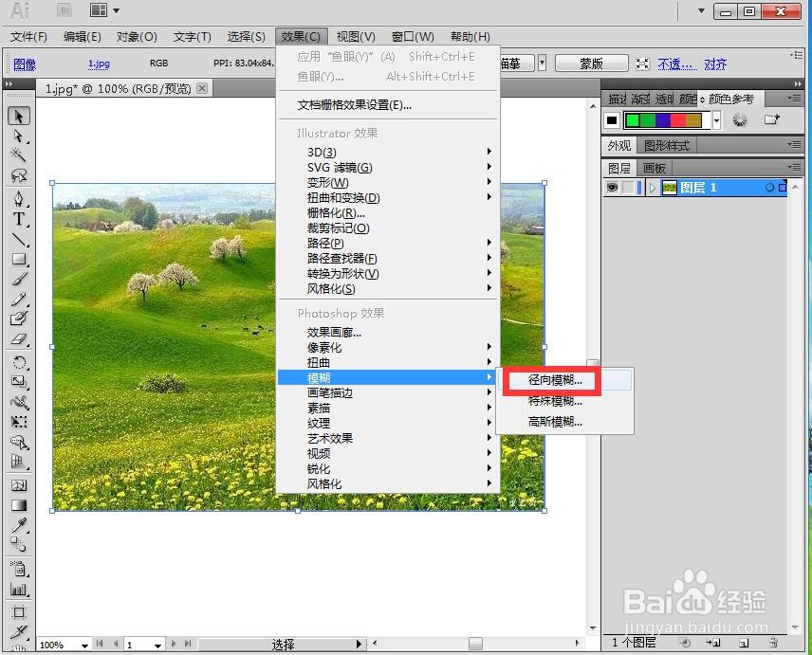
Task: Toggle visibility eye of 图层 1
Action: coord(612,188)
